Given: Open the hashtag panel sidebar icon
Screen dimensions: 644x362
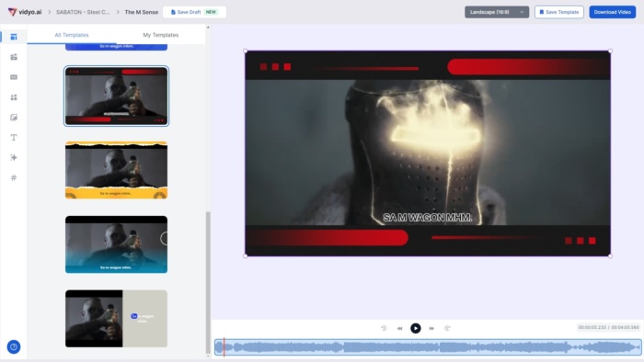Looking at the screenshot, I should [x=14, y=177].
